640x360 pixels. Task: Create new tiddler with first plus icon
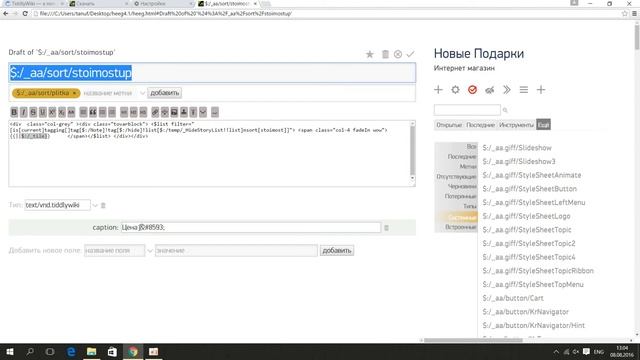438,89
